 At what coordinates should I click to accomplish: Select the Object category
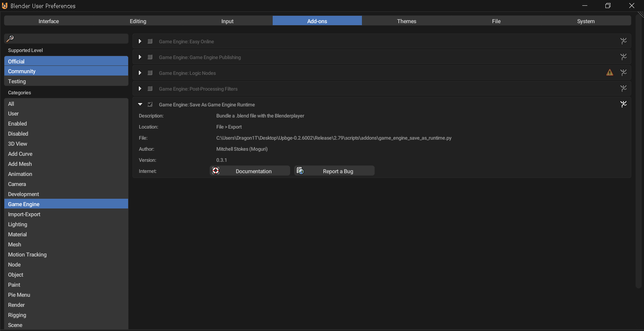pos(66,275)
